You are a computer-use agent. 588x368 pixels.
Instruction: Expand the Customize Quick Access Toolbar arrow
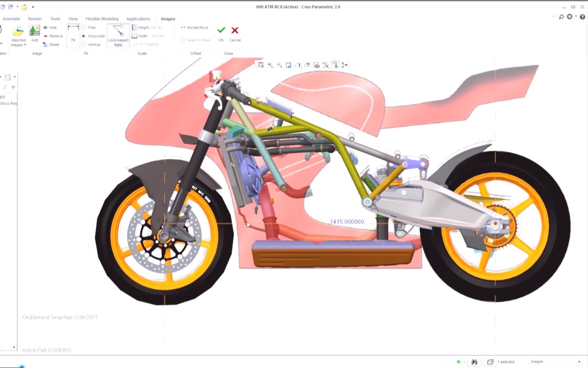coord(33,7)
